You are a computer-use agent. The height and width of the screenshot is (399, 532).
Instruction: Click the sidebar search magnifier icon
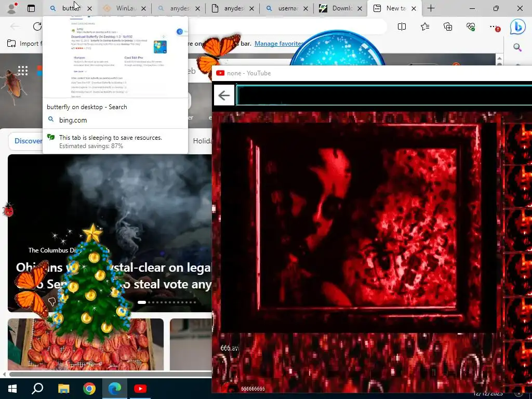pos(517,47)
